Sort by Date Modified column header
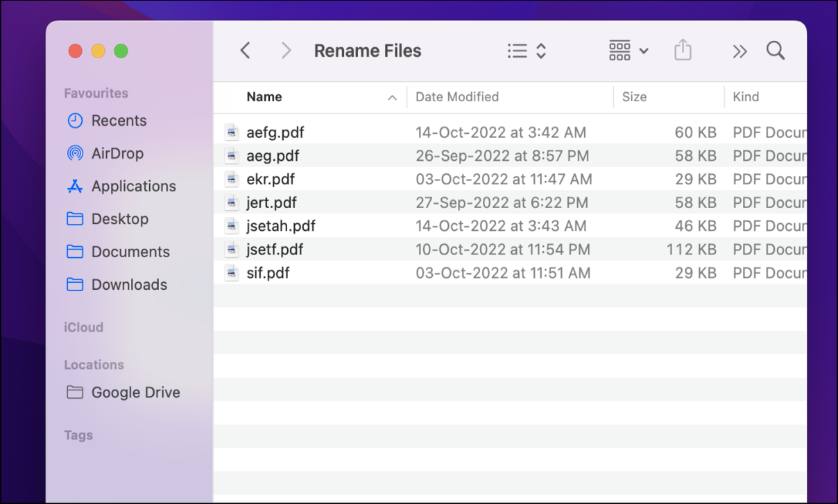 pos(457,97)
